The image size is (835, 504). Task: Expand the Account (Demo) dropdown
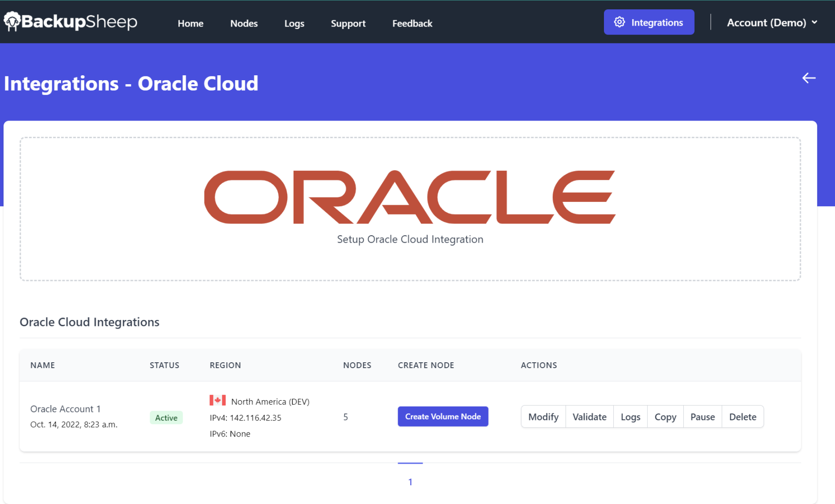(x=772, y=23)
